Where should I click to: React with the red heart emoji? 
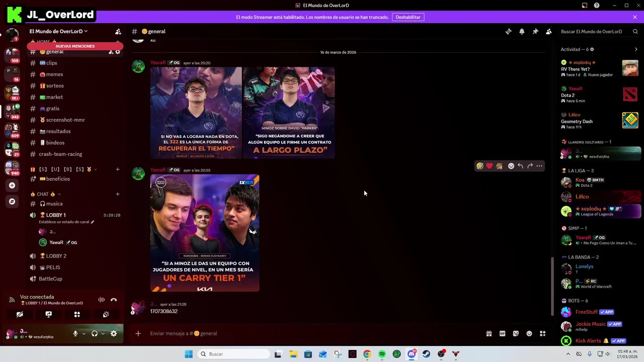[490, 166]
